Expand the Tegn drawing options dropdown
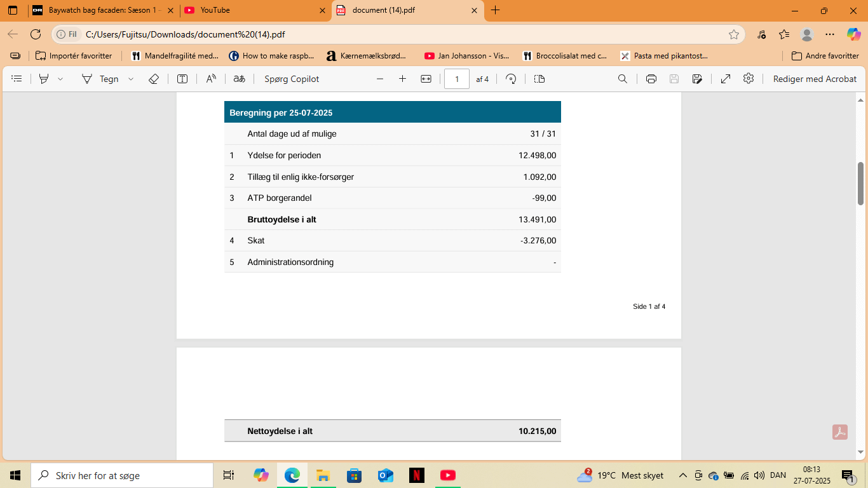Viewport: 868px width, 488px height. click(x=131, y=79)
